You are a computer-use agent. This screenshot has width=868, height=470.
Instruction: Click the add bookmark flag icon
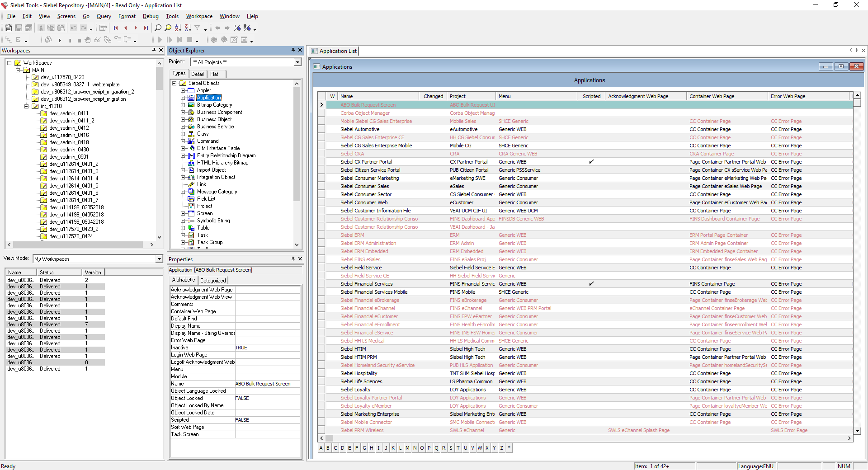237,28
